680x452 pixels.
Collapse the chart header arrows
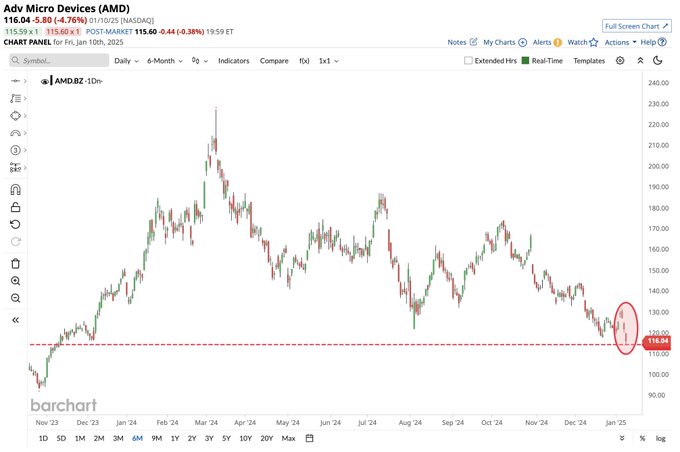coord(640,61)
